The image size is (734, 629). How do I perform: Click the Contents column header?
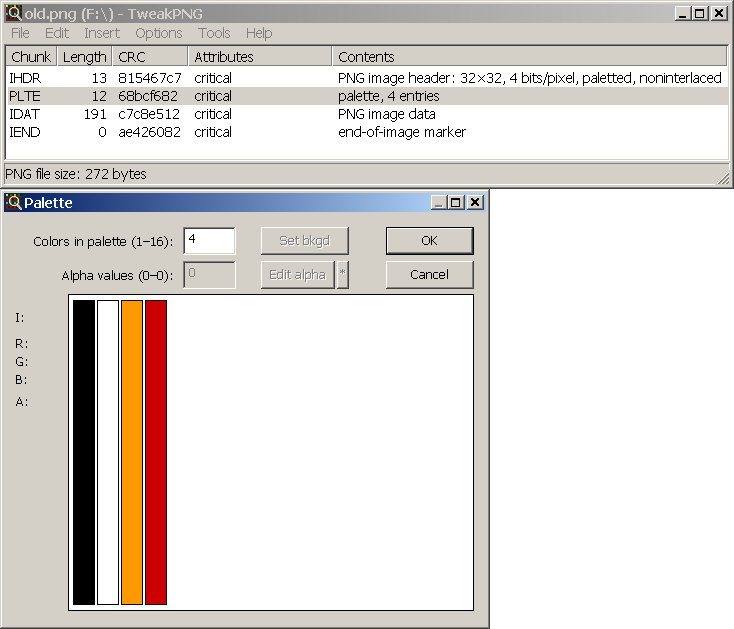pyautogui.click(x=530, y=57)
